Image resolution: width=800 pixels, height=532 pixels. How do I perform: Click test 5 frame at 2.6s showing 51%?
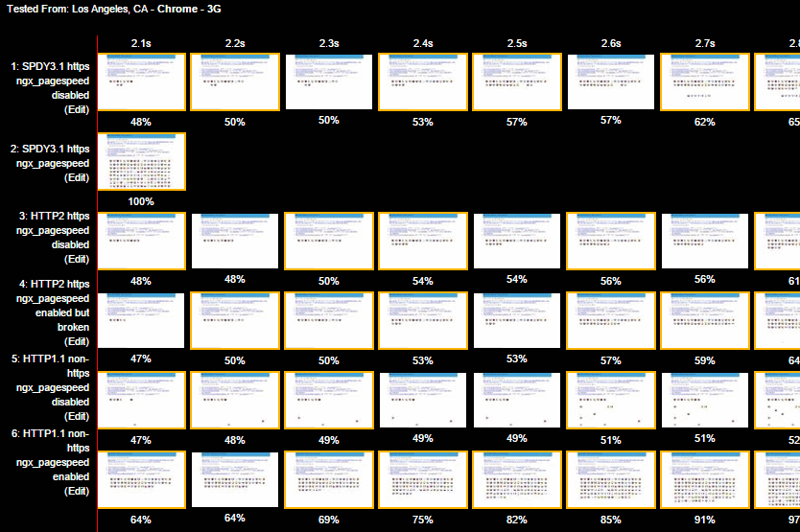click(x=611, y=400)
